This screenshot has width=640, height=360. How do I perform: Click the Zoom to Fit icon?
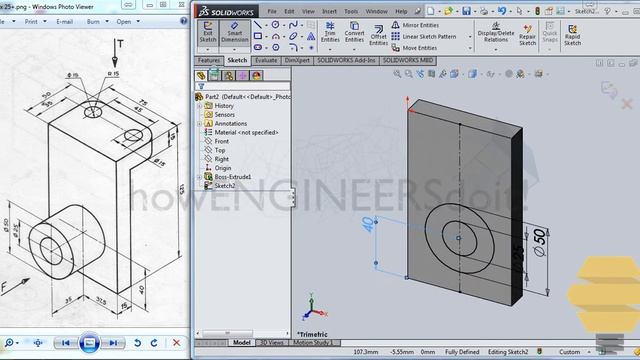397,74
